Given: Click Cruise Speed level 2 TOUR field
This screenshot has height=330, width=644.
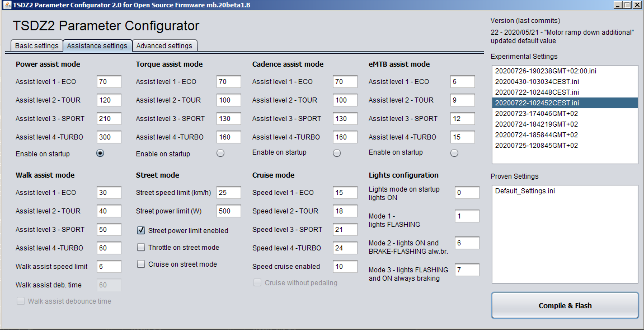Looking at the screenshot, I should tap(345, 211).
